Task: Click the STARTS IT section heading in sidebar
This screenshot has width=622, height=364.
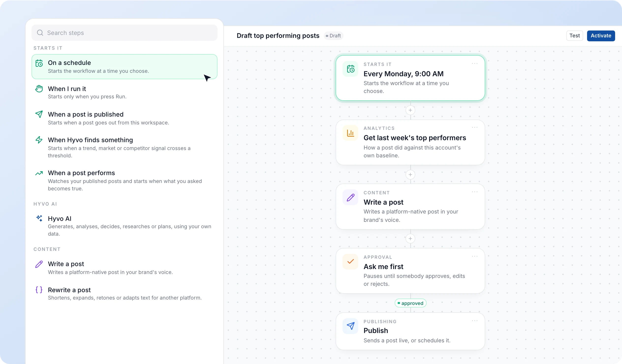Action: 48,48
